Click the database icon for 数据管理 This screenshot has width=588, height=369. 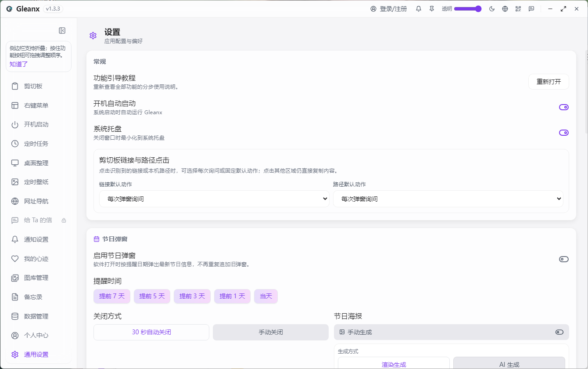pyautogui.click(x=15, y=316)
